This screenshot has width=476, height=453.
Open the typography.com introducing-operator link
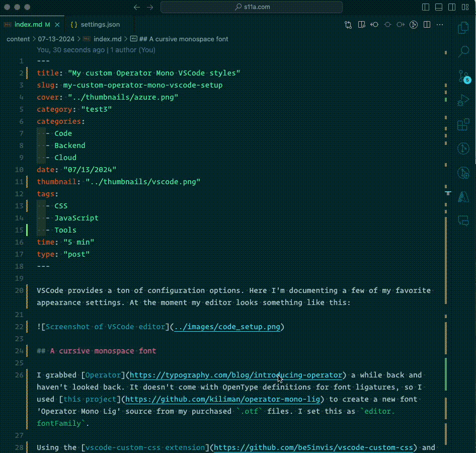pyautogui.click(x=235, y=375)
